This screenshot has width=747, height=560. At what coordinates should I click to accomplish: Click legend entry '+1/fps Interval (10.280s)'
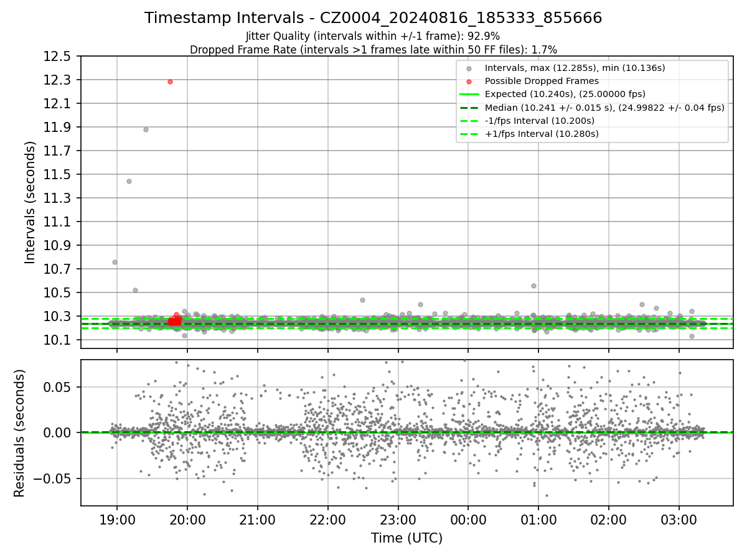pos(529,133)
